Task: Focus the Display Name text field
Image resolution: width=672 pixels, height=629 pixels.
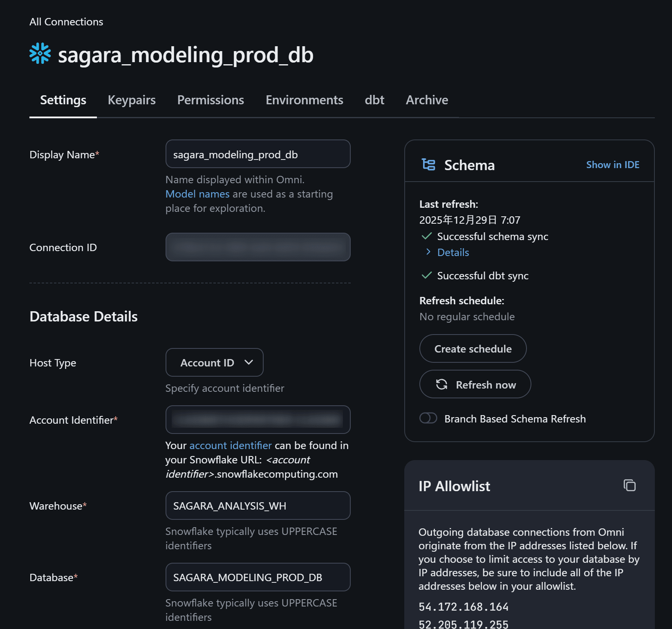Action: click(x=258, y=155)
